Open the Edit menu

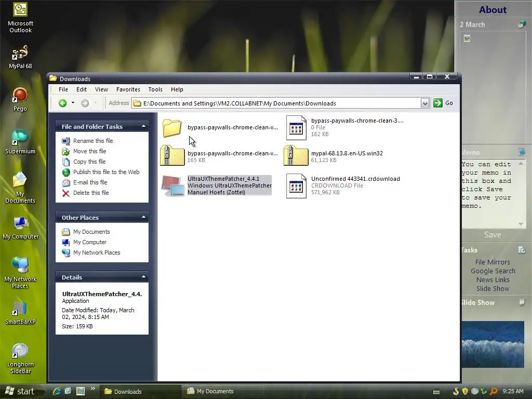pyautogui.click(x=82, y=89)
